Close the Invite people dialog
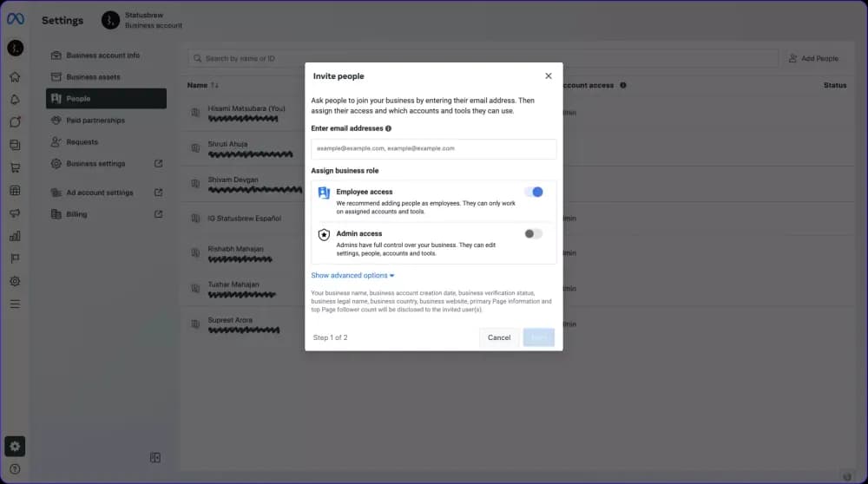 548,76
